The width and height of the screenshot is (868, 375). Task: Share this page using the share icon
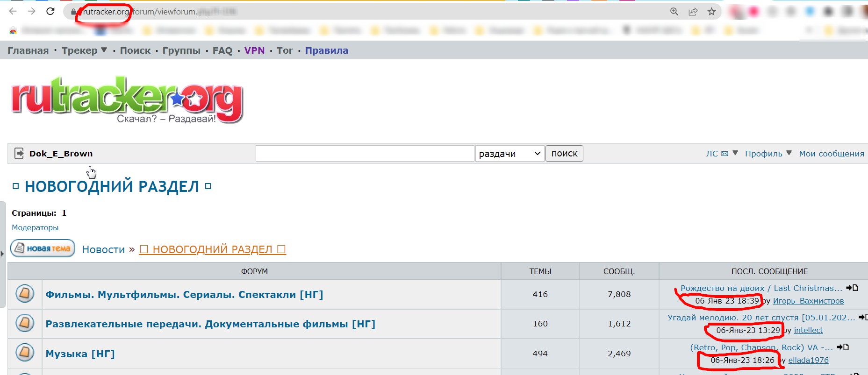[693, 12]
